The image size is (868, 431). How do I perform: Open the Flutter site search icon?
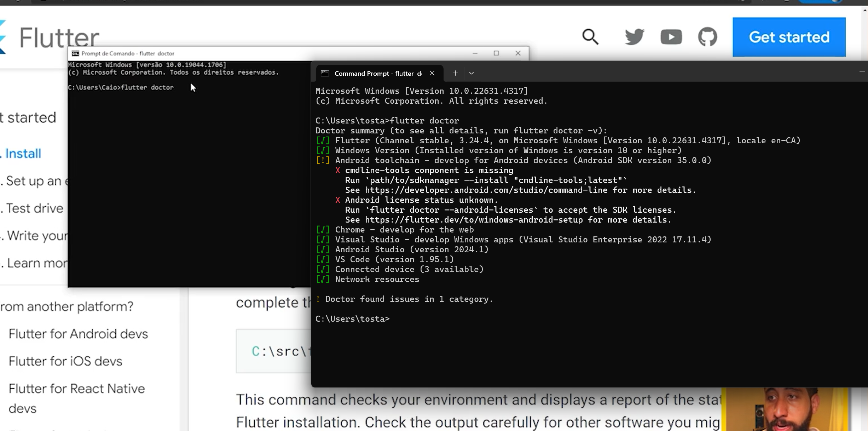pos(590,37)
